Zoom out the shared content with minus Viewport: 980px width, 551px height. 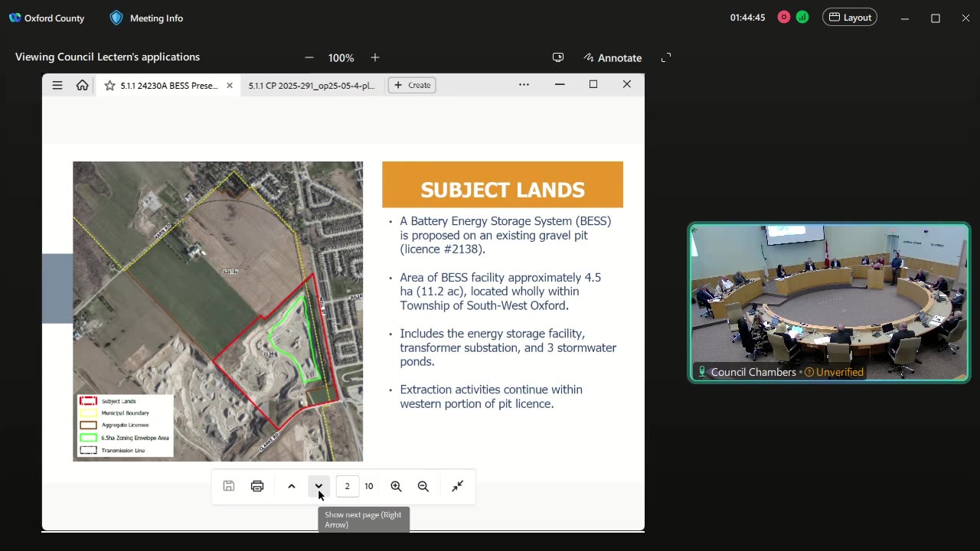point(309,57)
